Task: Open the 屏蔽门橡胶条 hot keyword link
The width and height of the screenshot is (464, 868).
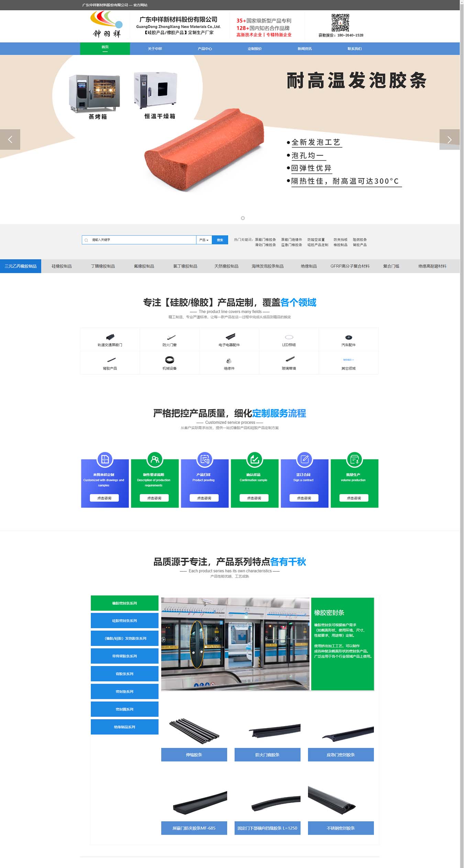Action: pos(265,240)
